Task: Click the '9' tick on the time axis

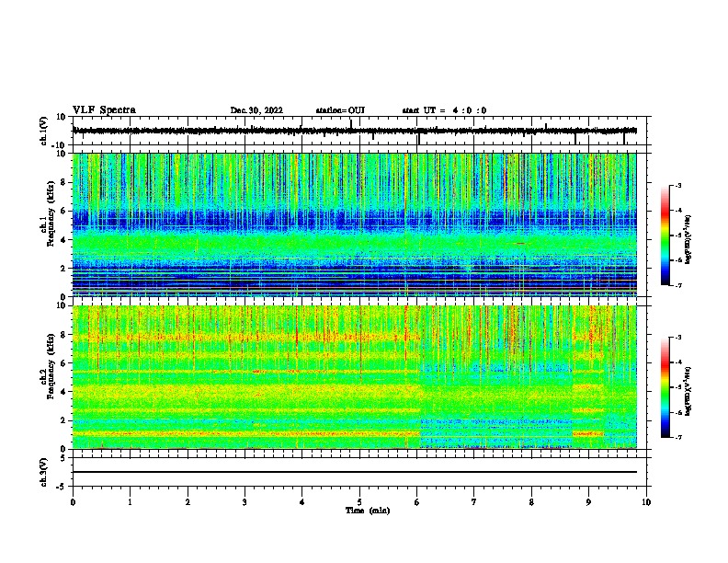Action: click(588, 502)
